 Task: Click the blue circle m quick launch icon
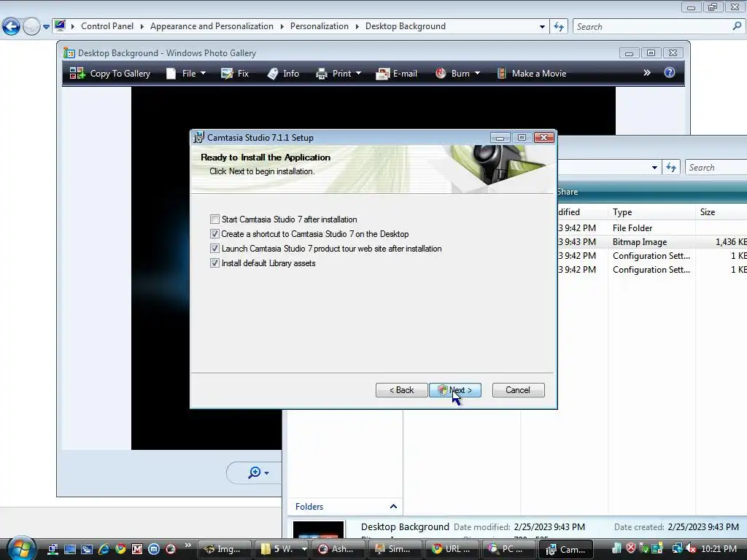tap(153, 549)
